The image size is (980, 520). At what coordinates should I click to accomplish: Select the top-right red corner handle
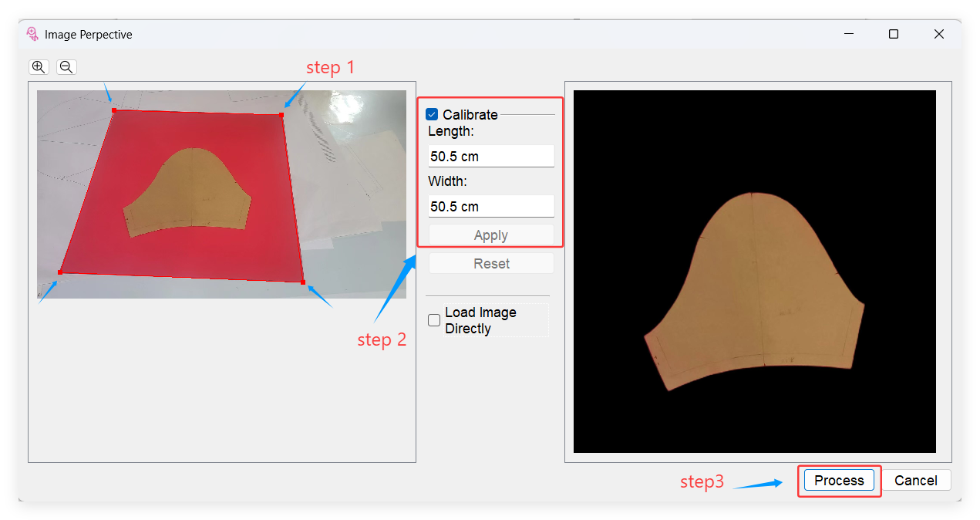point(281,115)
